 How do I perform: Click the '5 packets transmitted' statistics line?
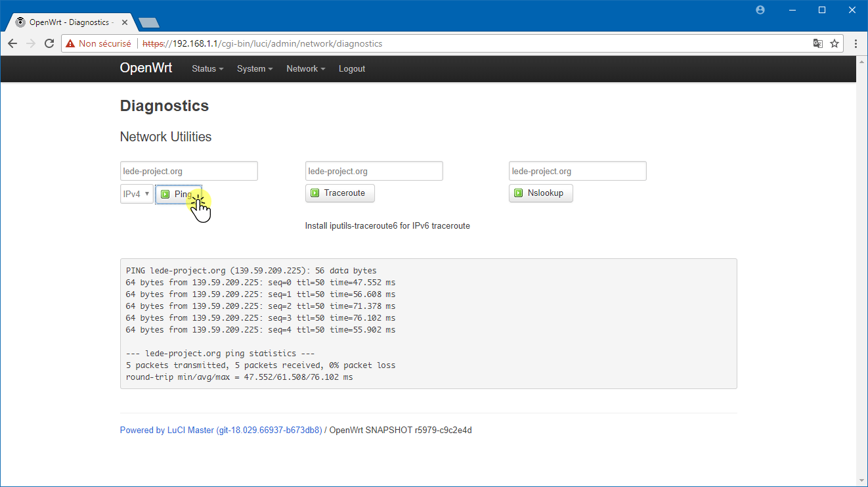(x=261, y=365)
